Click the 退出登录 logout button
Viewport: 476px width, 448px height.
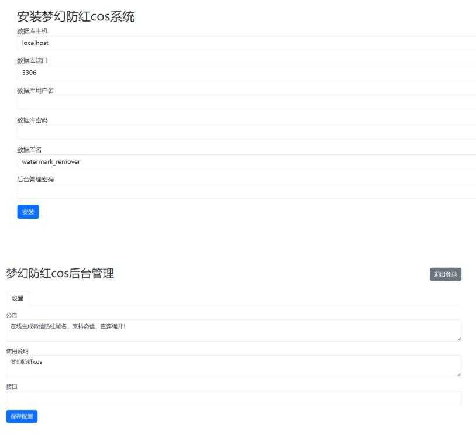pyautogui.click(x=445, y=274)
